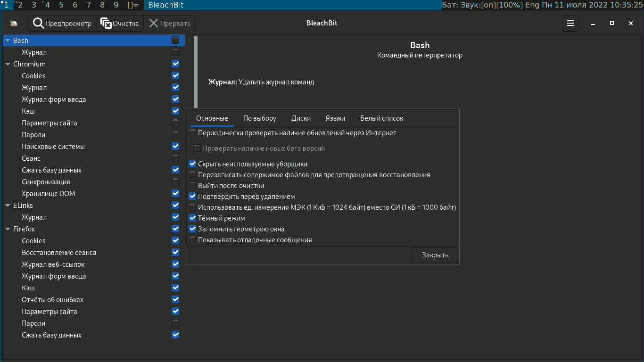Select the Журнал row under Chromium
The image size is (644, 362).
click(x=94, y=88)
